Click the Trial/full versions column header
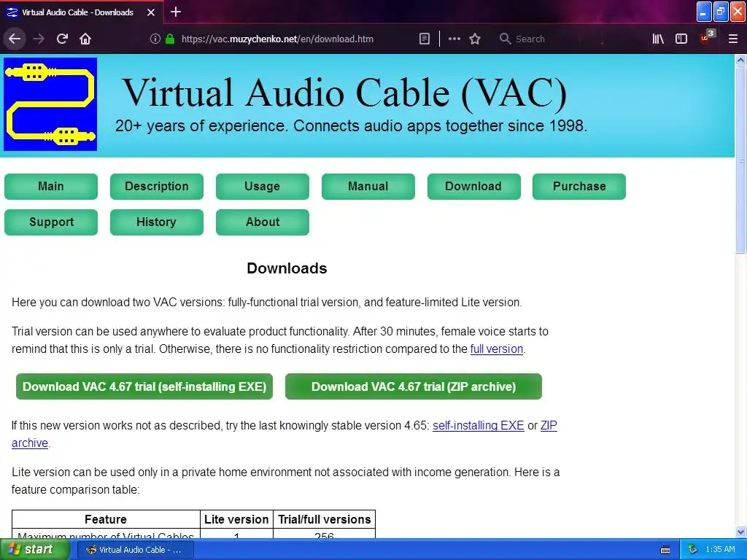Image resolution: width=747 pixels, height=560 pixels. tap(325, 519)
